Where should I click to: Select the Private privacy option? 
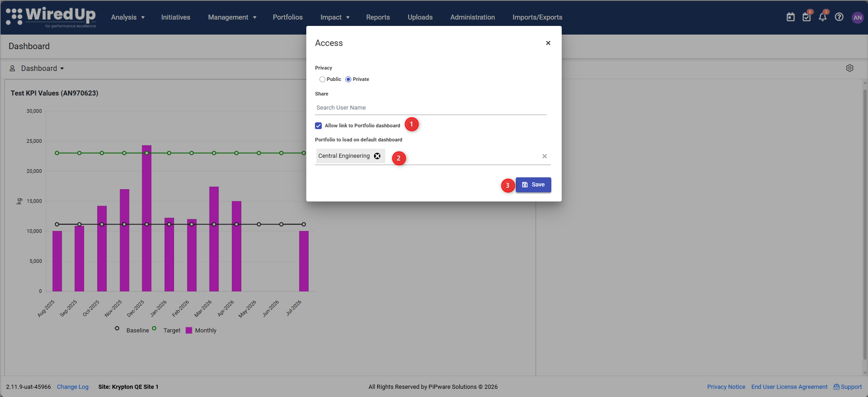pyautogui.click(x=348, y=79)
